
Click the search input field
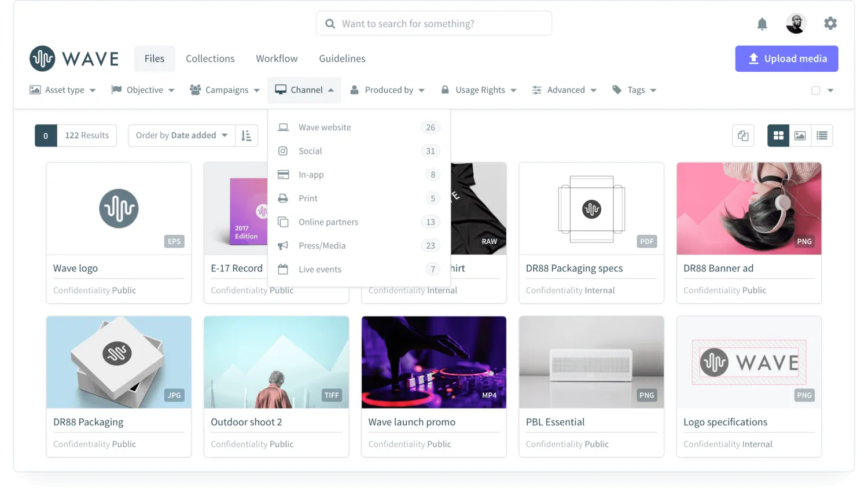[x=433, y=24]
